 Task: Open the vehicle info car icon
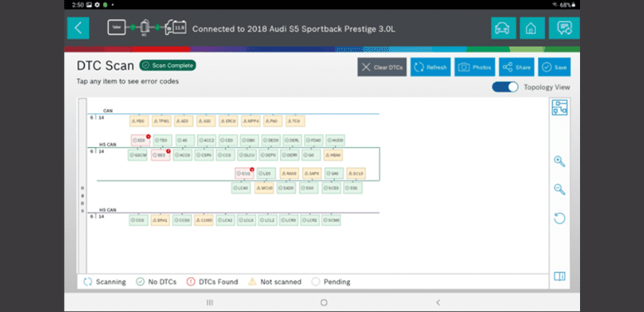(504, 28)
